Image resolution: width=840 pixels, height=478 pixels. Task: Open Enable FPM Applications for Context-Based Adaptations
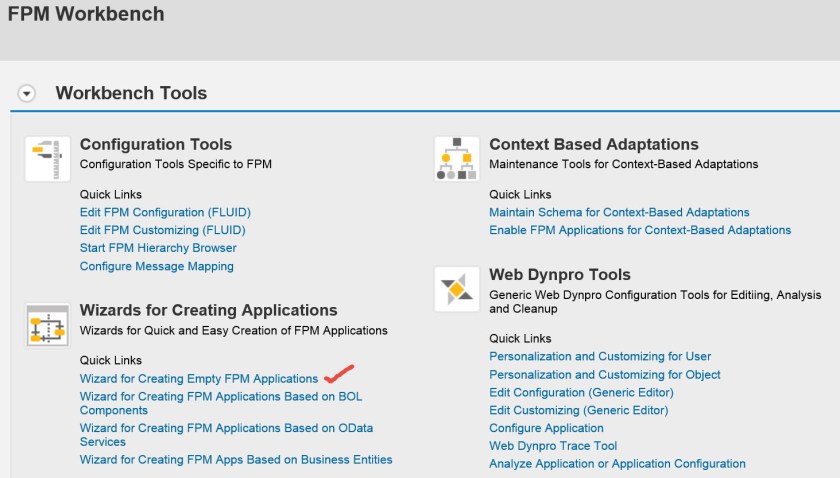(640, 230)
